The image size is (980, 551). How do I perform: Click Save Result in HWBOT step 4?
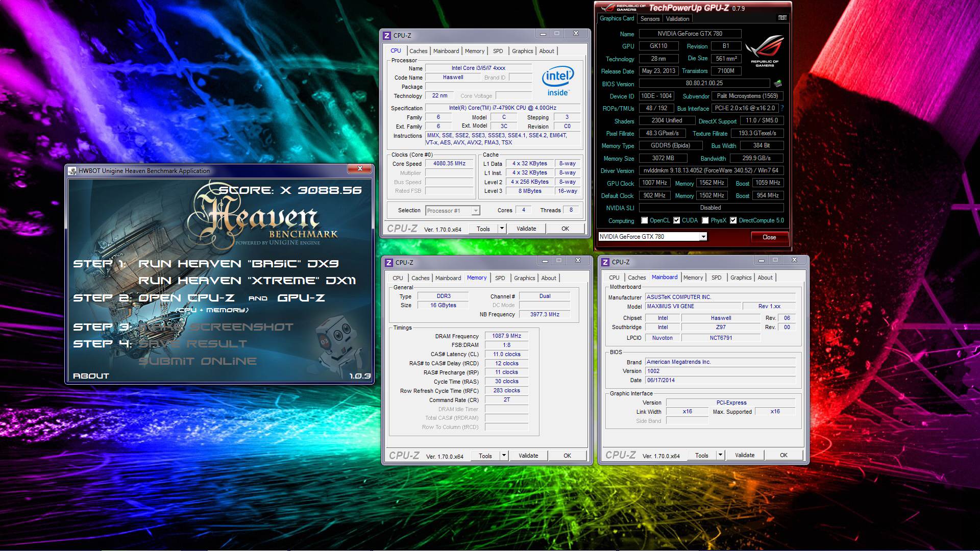coord(192,344)
